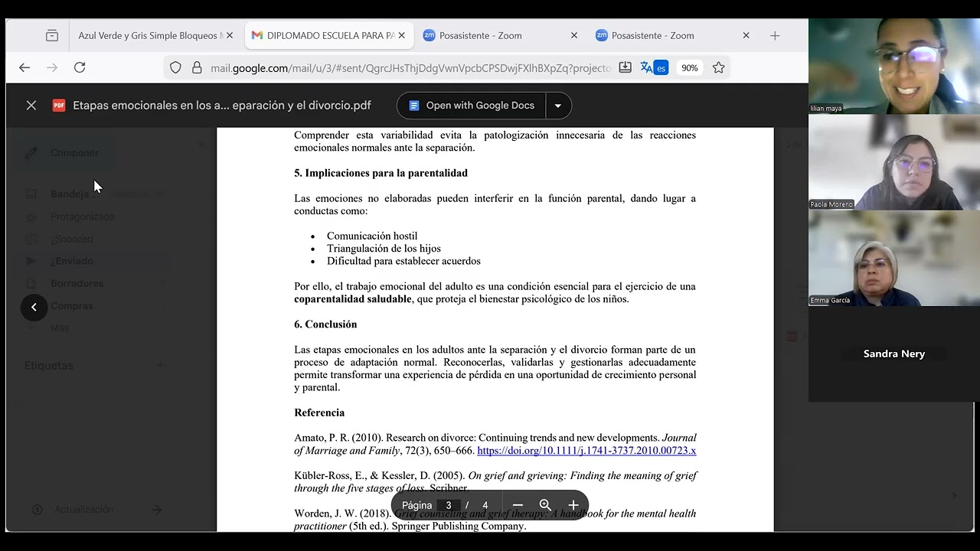Screen dimensions: 980x551
Task: Open with Google Docs button
Action: click(x=472, y=106)
